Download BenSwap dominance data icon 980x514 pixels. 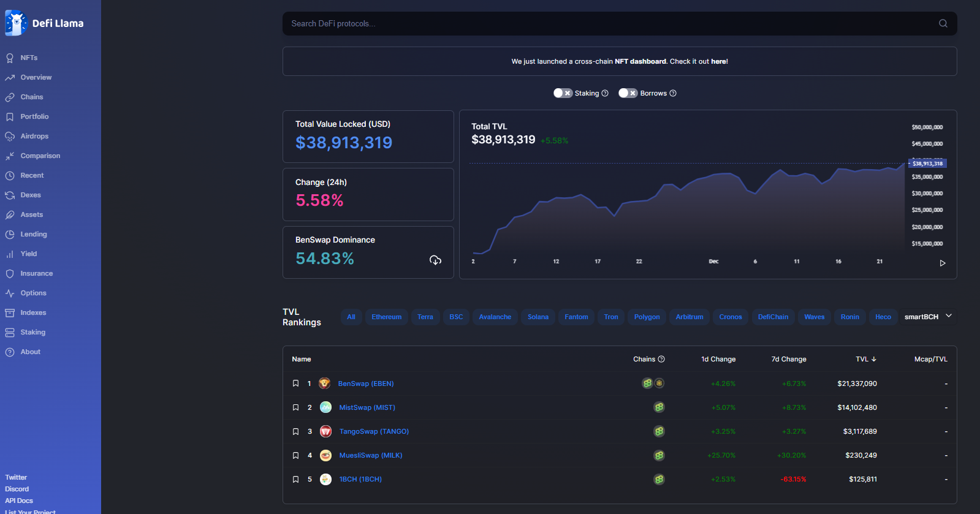pos(436,260)
